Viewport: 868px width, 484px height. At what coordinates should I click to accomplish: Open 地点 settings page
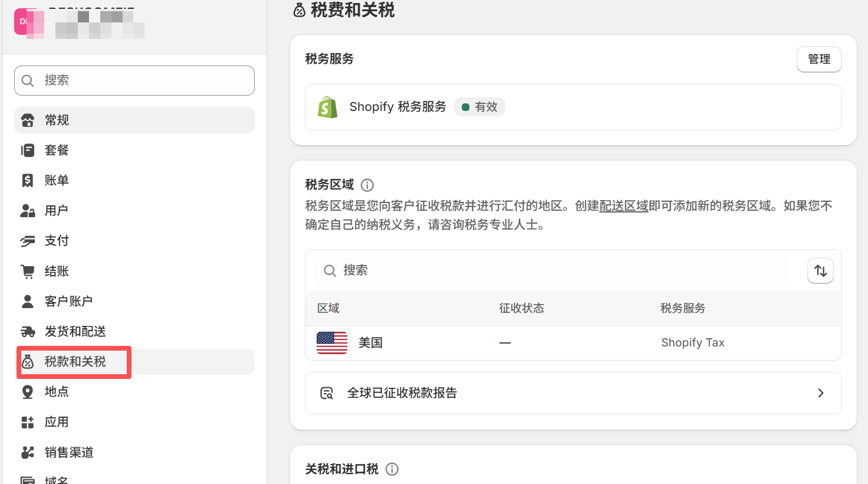134,392
